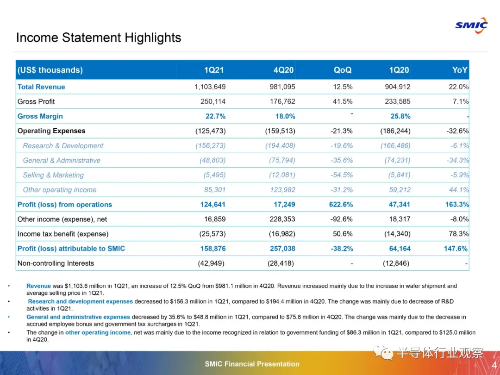Screen dimensions: 500x375
Task: Click the gross margin '18.0%' cell
Action: tap(285, 116)
